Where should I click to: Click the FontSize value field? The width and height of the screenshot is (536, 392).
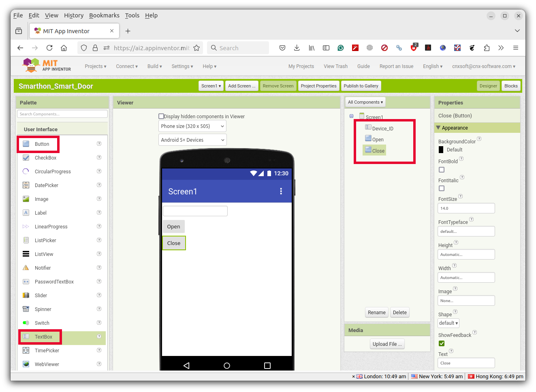point(466,208)
